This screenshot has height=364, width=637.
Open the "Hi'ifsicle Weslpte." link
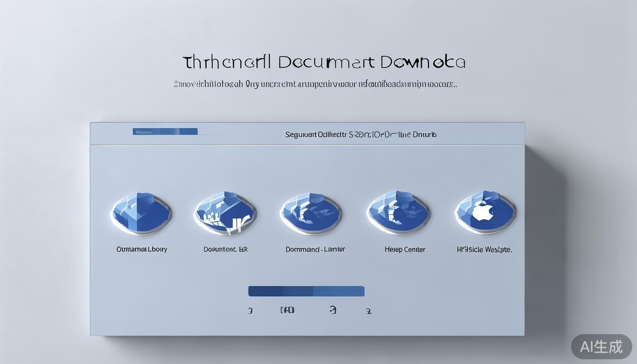(484, 249)
